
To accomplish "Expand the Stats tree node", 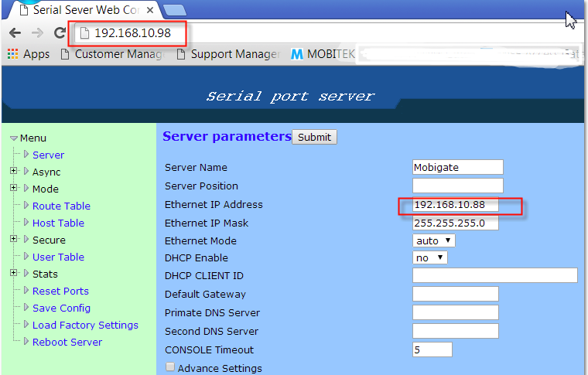I will tap(14, 274).
